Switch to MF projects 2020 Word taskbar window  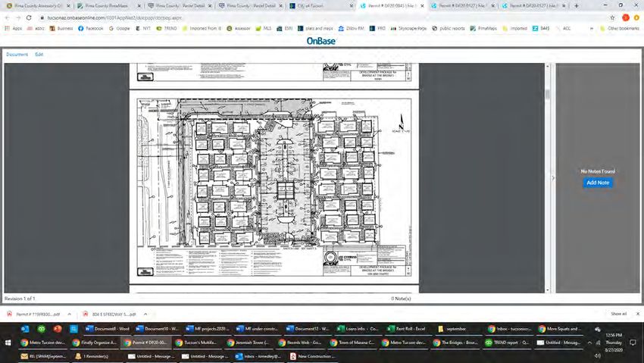pyautogui.click(x=208, y=328)
